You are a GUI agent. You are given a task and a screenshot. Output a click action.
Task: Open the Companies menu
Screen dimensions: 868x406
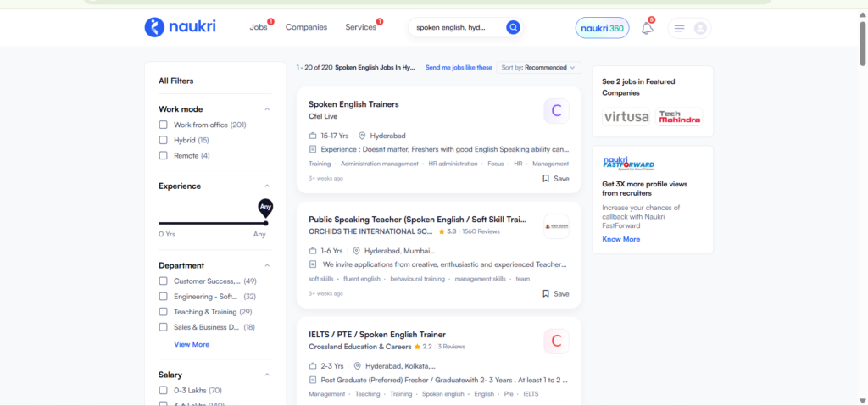click(x=306, y=27)
